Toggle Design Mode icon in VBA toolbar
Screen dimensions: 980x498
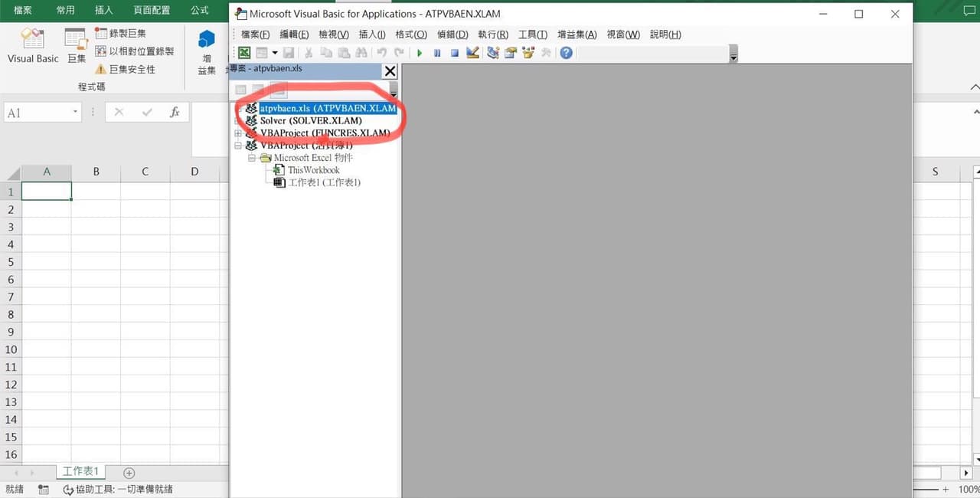tap(472, 53)
